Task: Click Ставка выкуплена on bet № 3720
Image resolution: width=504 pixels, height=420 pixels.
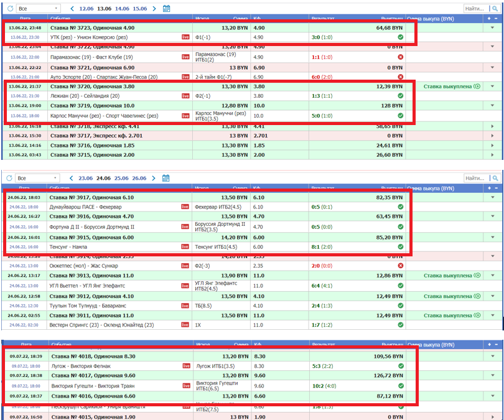Action: pyautogui.click(x=444, y=86)
